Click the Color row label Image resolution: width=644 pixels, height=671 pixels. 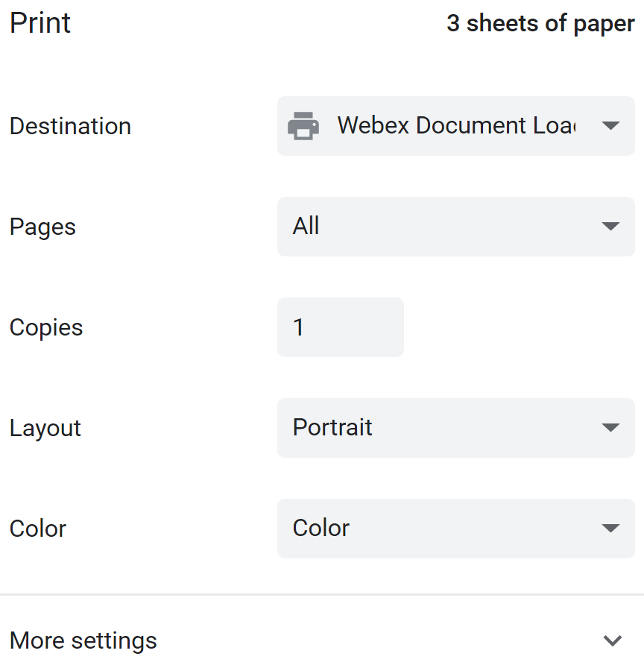[x=37, y=529]
